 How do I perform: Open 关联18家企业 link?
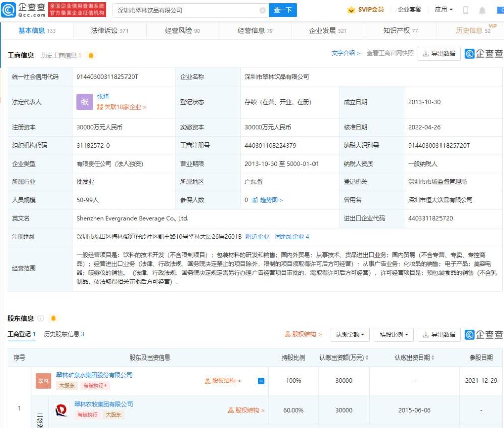[121, 107]
